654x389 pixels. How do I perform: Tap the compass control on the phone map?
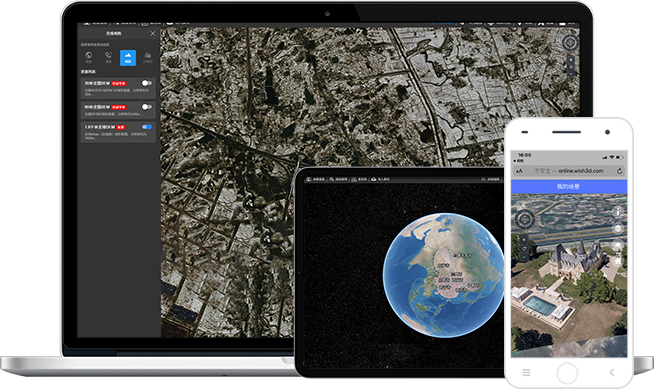pyautogui.click(x=524, y=218)
